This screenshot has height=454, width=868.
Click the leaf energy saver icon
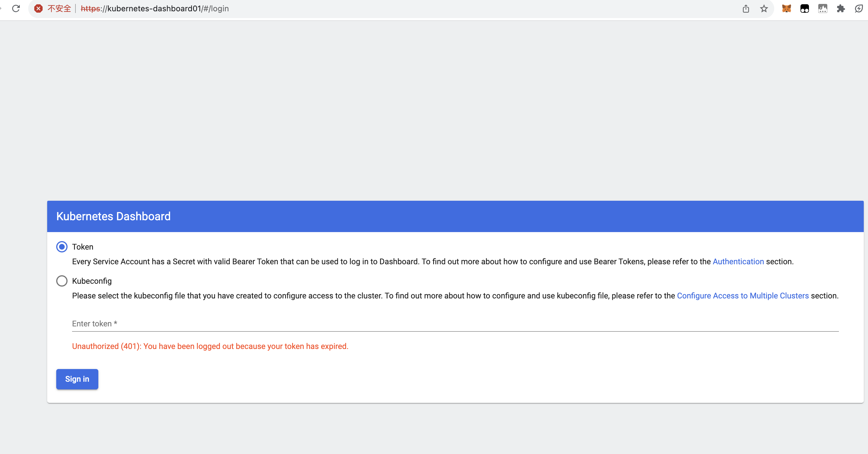(859, 8)
